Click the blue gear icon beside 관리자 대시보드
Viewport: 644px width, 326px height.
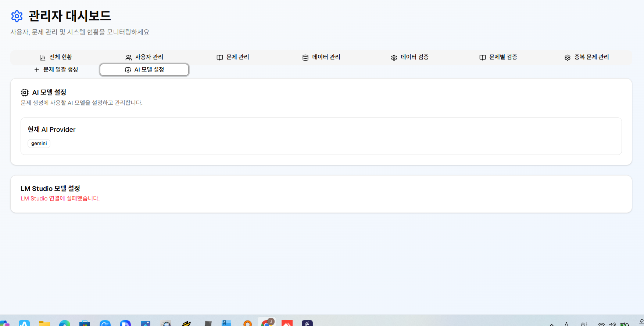pos(17,16)
